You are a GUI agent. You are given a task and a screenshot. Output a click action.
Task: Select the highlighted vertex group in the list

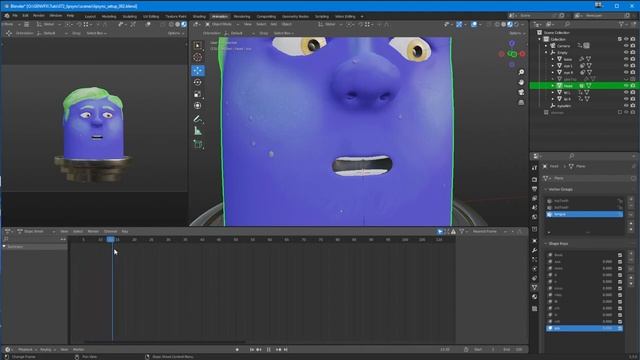pyautogui.click(x=584, y=214)
